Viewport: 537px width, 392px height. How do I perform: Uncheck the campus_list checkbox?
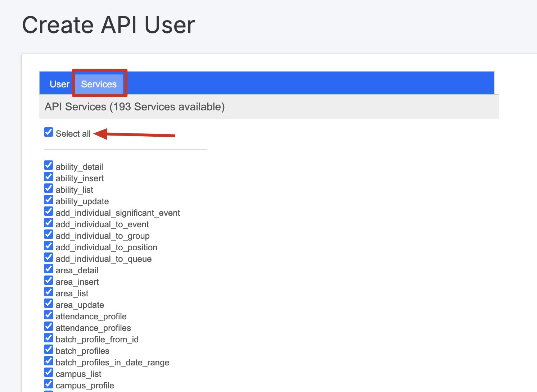click(49, 373)
